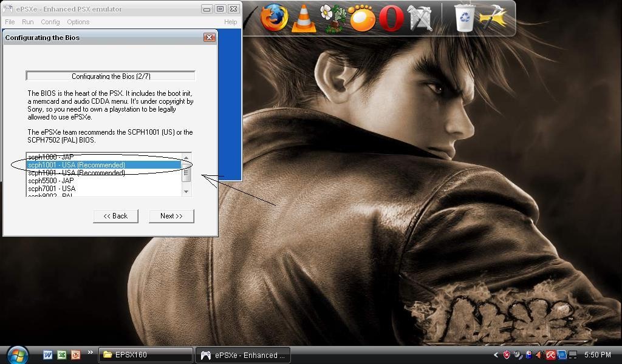Open VLC media player cone icon
This screenshot has width=622, height=364.
(x=304, y=18)
